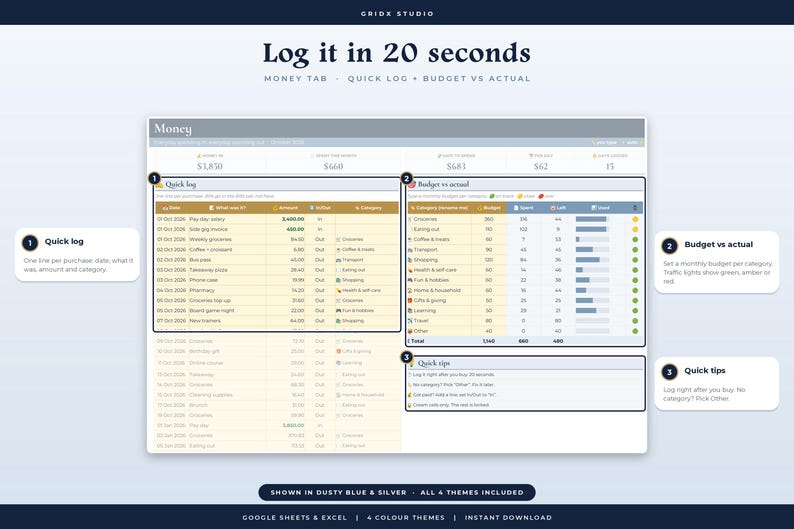Click the 360 budget cell for Groceries
794x529 pixels.
(489, 219)
